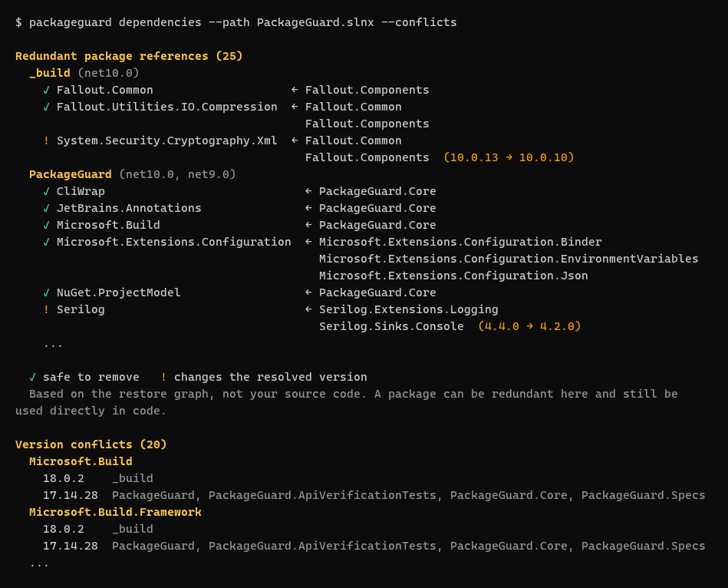Click 'Serilog.Sinks.Console' text
This screenshot has width=728, height=588.
point(391,326)
